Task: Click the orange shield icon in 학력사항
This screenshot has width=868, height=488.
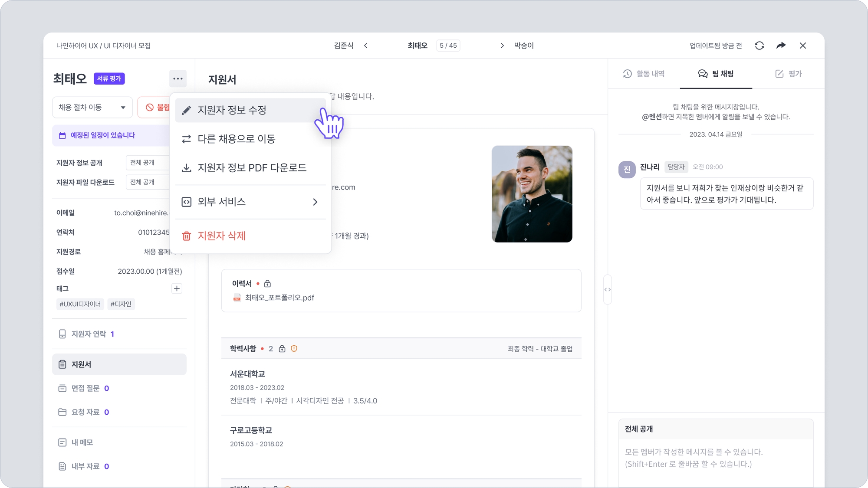Action: pyautogui.click(x=294, y=349)
